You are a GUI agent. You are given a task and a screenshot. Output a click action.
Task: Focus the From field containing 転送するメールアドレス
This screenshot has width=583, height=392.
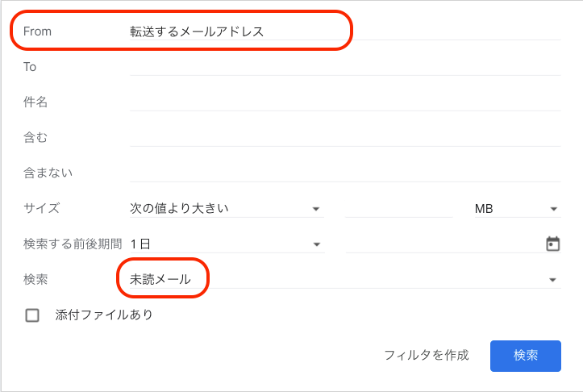tap(345, 31)
